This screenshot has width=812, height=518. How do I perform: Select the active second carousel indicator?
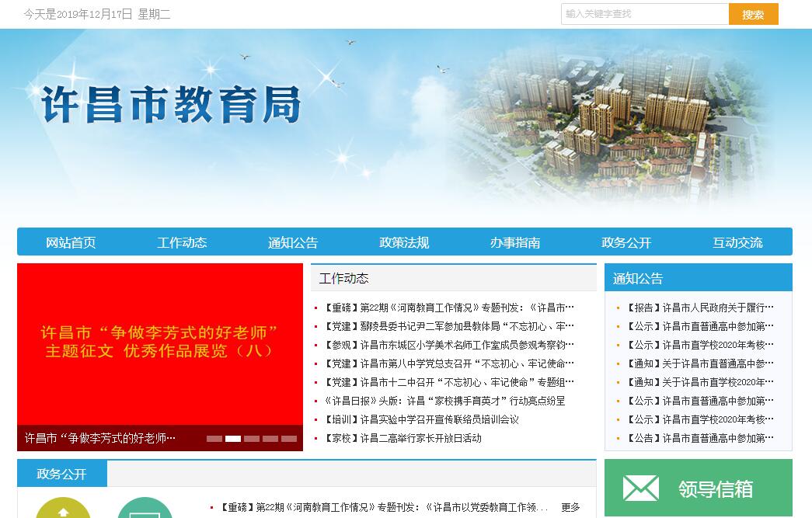tap(233, 439)
